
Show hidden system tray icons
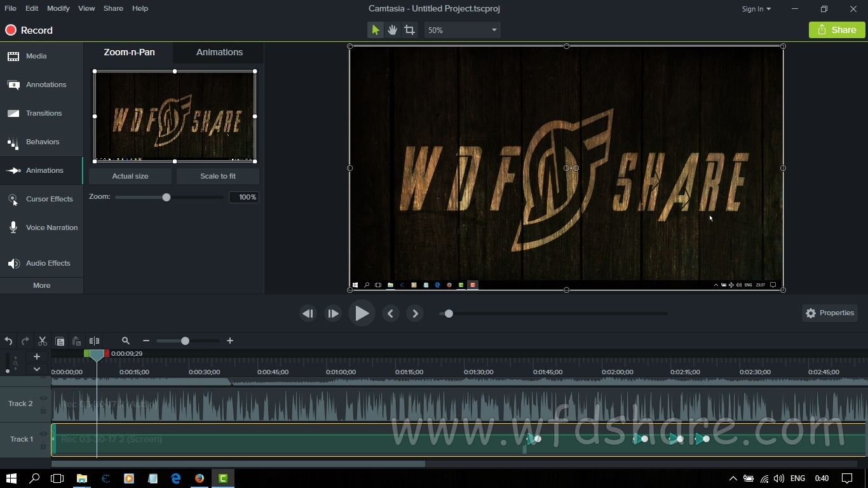(x=733, y=478)
